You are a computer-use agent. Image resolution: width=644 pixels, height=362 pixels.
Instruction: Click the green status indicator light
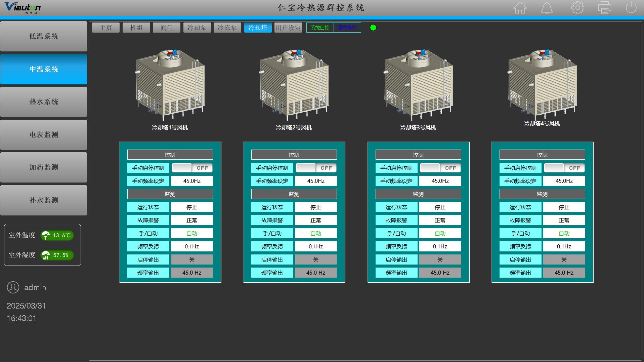pyautogui.click(x=373, y=28)
